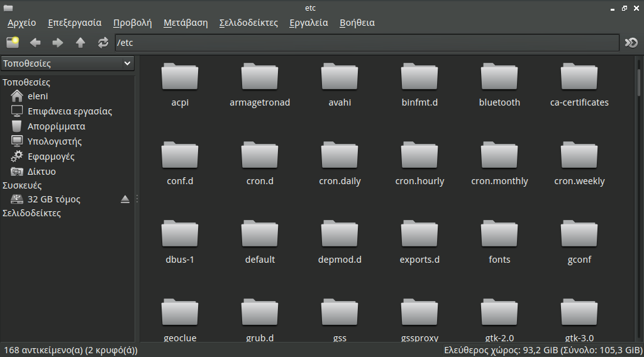Open the Επεξεργασία menu
The width and height of the screenshot is (644, 357).
(x=74, y=23)
